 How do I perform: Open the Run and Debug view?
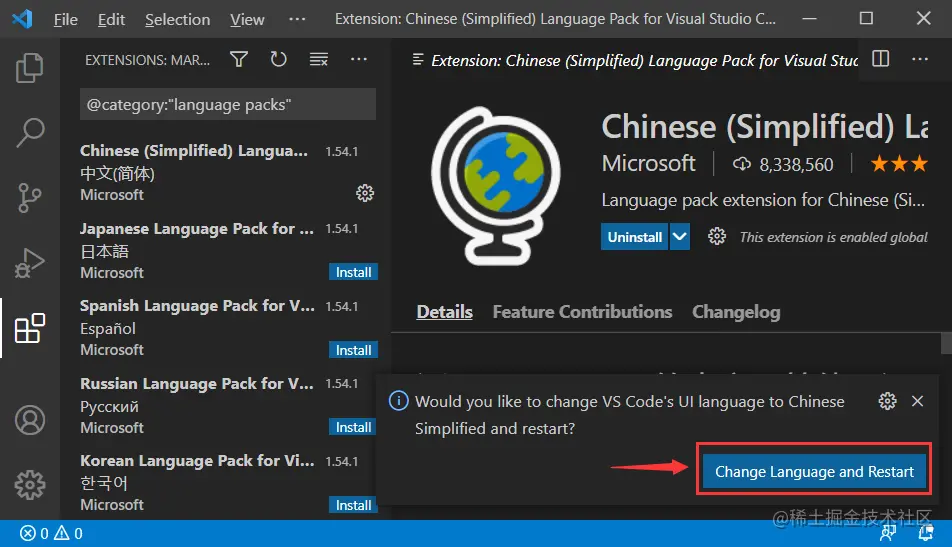pos(29,263)
